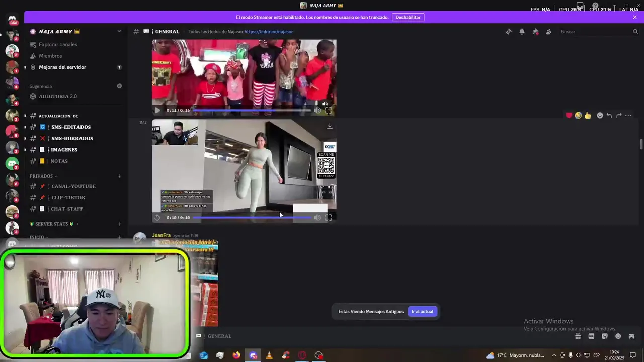The width and height of the screenshot is (644, 362).
Task: Open the sticker picker
Action: pos(605,336)
